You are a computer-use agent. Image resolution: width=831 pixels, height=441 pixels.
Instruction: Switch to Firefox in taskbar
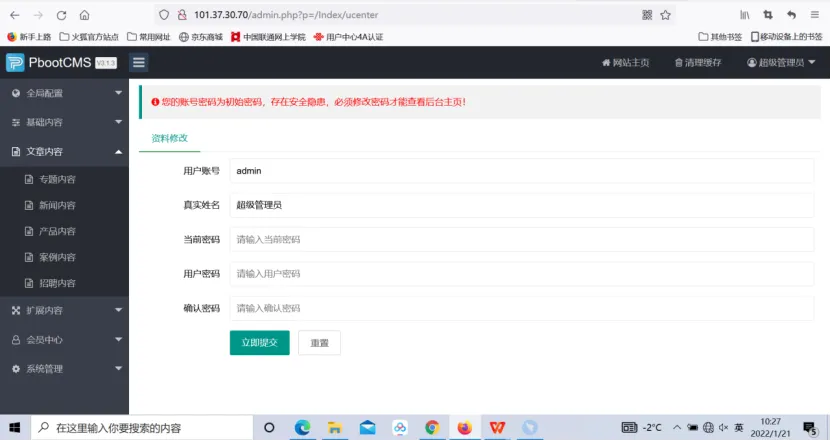coord(465,427)
